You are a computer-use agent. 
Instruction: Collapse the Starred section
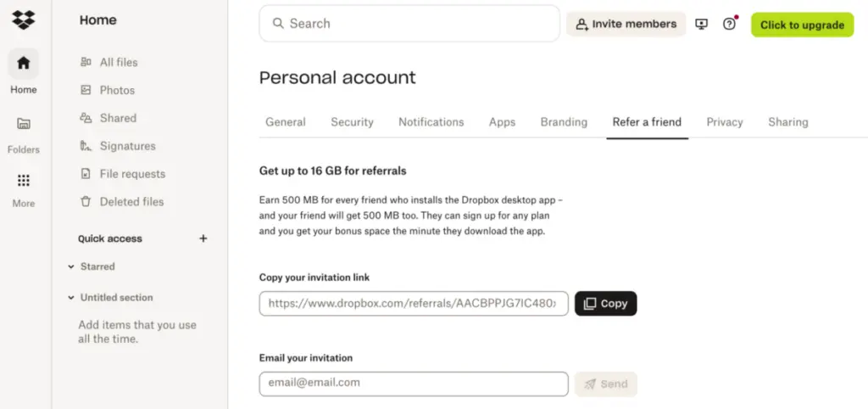[x=71, y=266]
